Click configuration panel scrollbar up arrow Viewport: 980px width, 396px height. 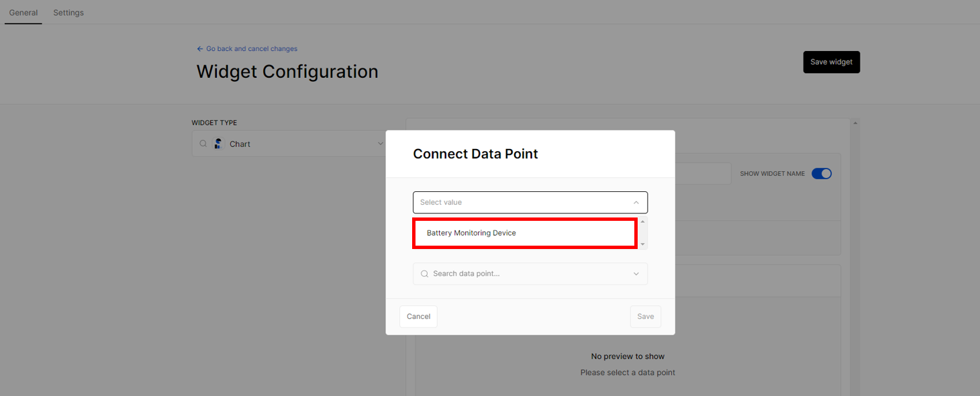[x=855, y=123]
